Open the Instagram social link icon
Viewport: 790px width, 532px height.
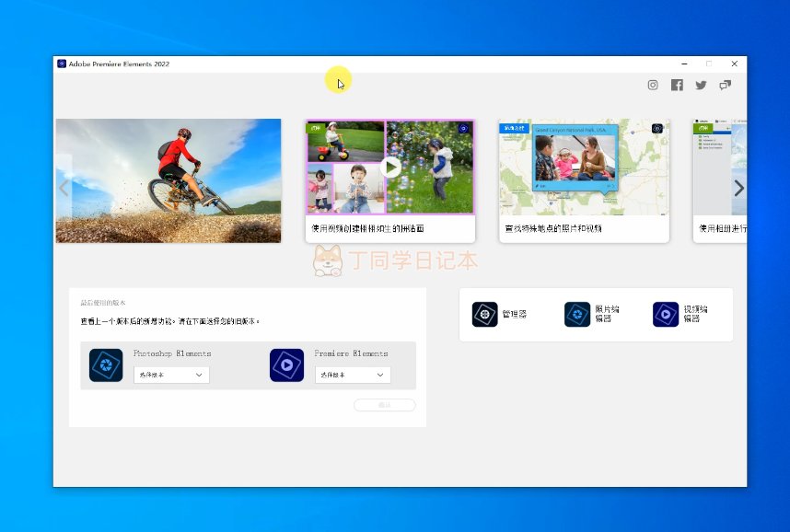click(653, 85)
